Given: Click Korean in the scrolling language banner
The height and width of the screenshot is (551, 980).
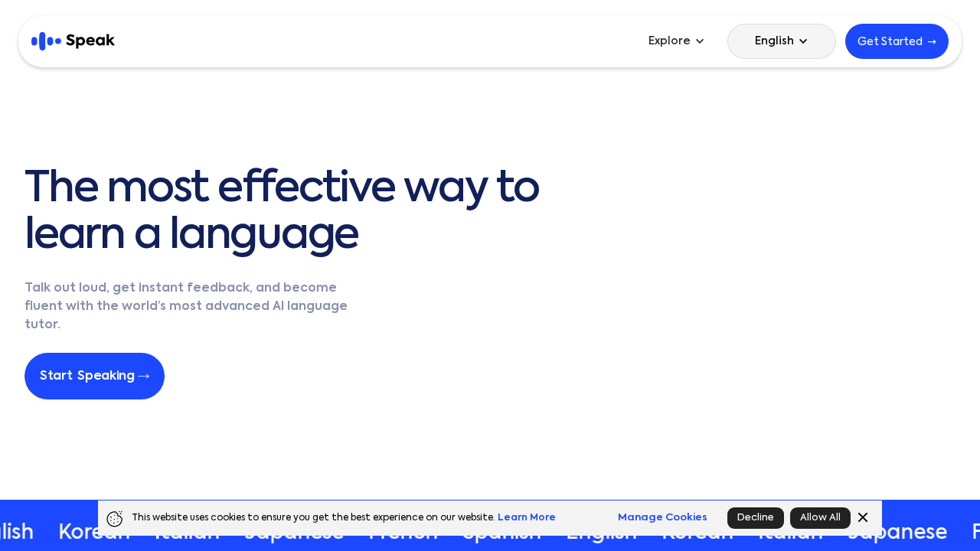Looking at the screenshot, I should coord(93,532).
